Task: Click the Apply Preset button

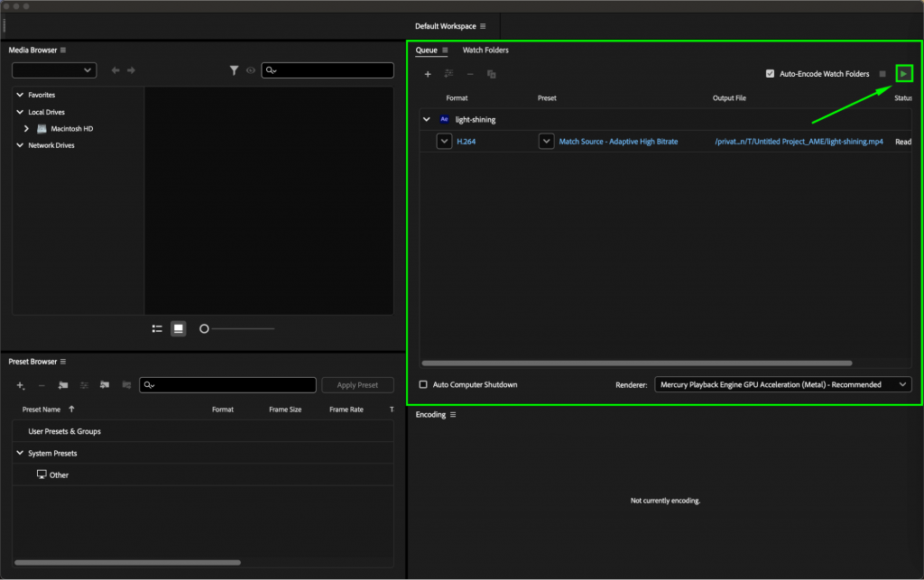Action: [357, 384]
